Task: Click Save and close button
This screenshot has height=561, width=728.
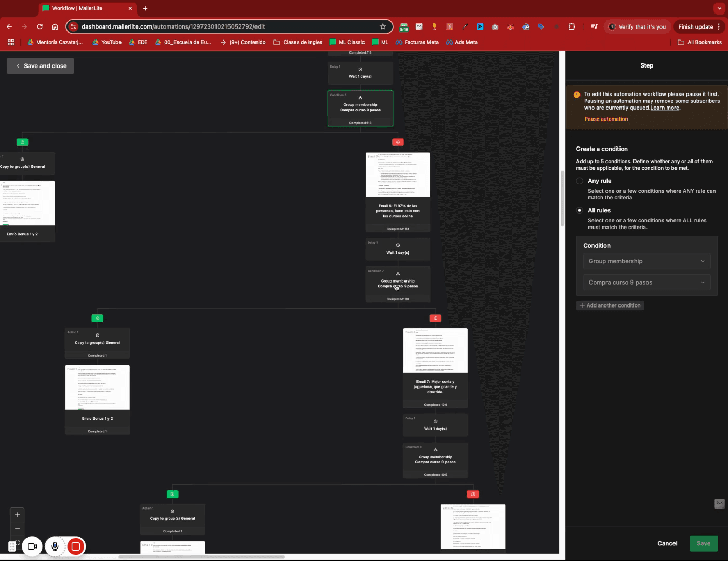Action: pyautogui.click(x=41, y=66)
